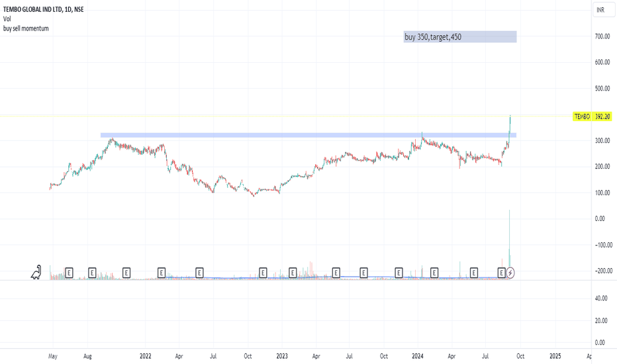Image resolution: width=617 pixels, height=364 pixels.
Task: Click the 40.00 lower pane axis label
Action: [x=600, y=298]
